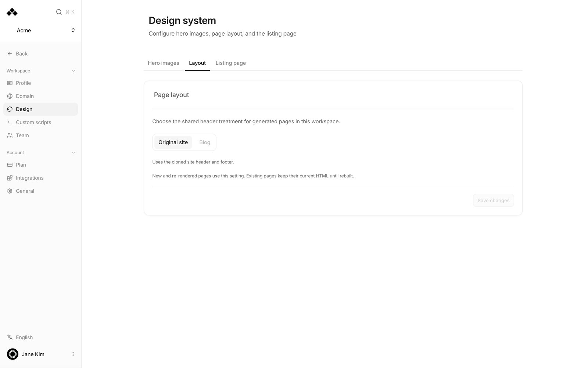The width and height of the screenshot is (588, 368).
Task: Click the General gear icon
Action: [x=10, y=191]
